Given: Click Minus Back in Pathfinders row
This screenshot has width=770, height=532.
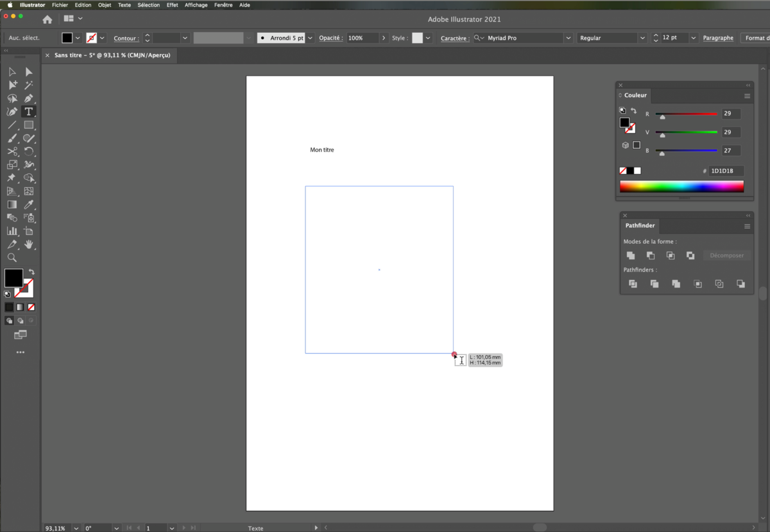Looking at the screenshot, I should coord(740,284).
